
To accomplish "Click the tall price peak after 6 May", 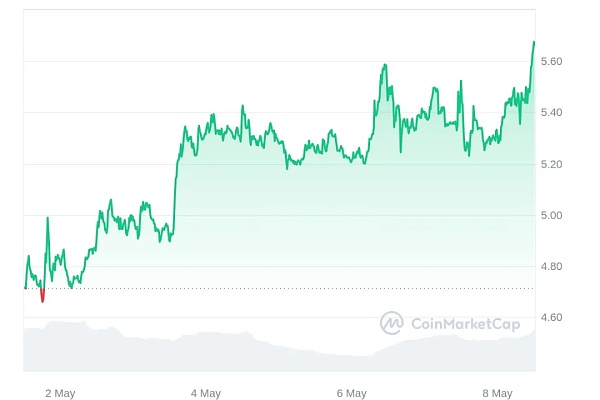I will (384, 67).
